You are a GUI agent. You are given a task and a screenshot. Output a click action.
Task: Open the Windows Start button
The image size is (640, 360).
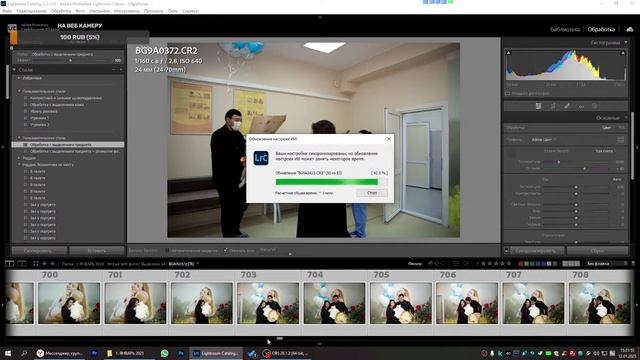[x=8, y=353]
